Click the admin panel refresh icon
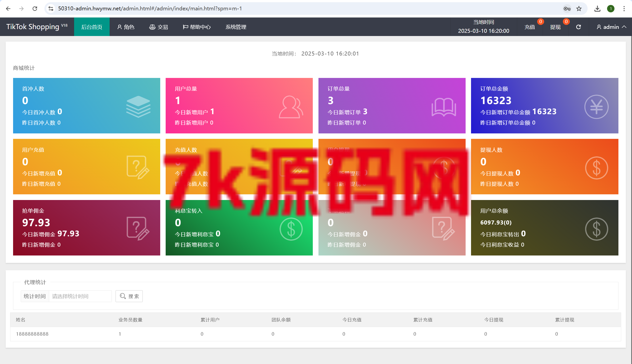632x364 pixels. pyautogui.click(x=578, y=27)
